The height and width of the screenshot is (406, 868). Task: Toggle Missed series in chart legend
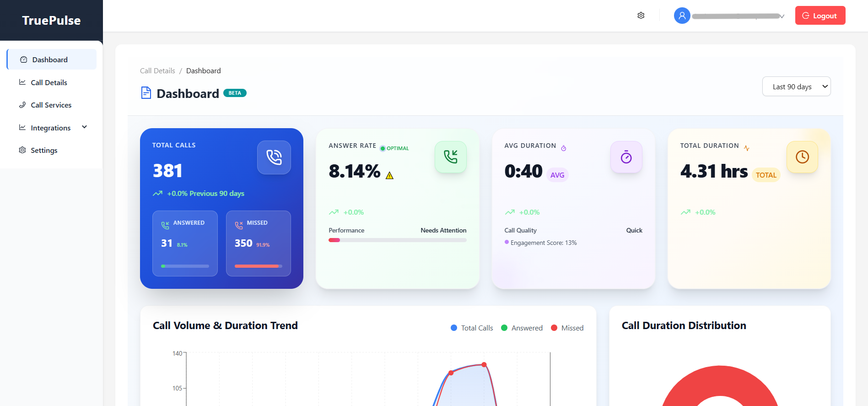[567, 328]
